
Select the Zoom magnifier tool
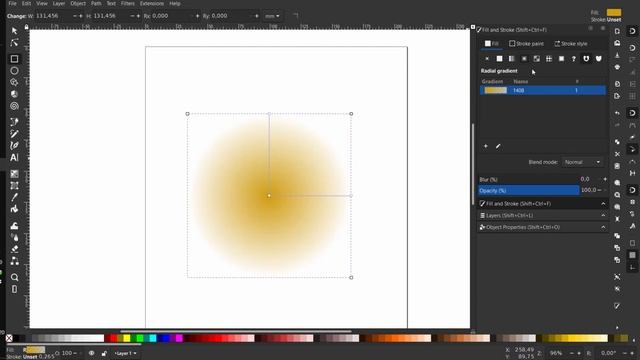14,278
